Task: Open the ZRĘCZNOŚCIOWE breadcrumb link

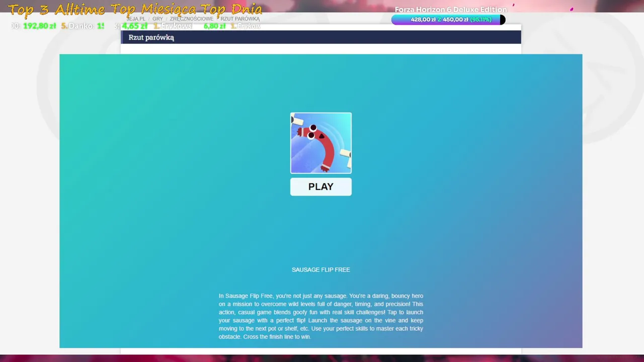Action: pyautogui.click(x=191, y=19)
